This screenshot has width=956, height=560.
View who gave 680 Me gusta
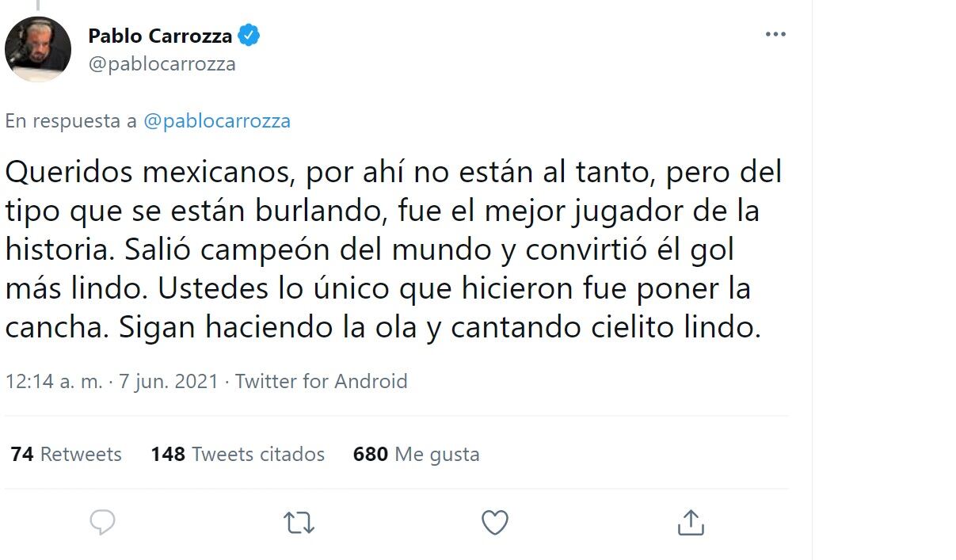pyautogui.click(x=416, y=454)
